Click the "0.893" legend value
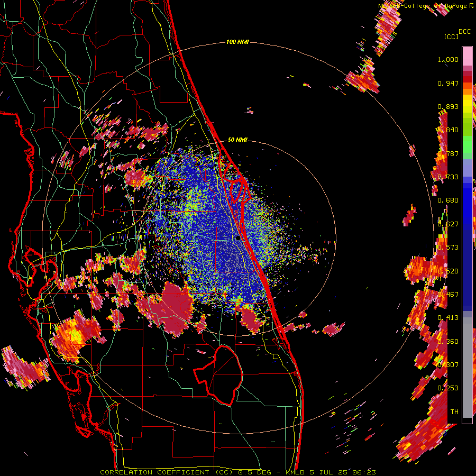476x476 pixels. [x=448, y=106]
